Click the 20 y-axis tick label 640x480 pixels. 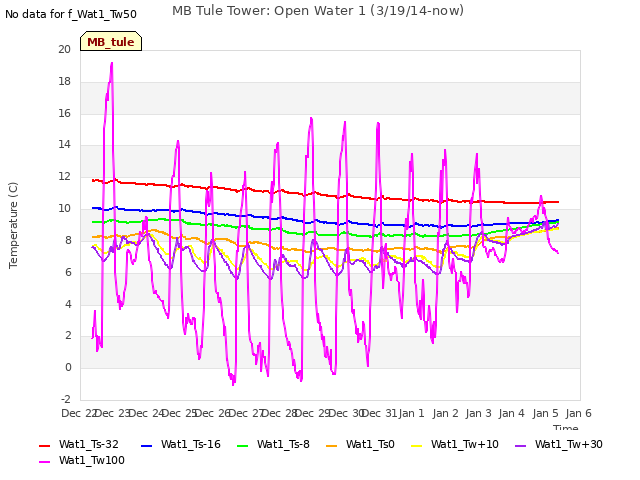[x=64, y=49]
